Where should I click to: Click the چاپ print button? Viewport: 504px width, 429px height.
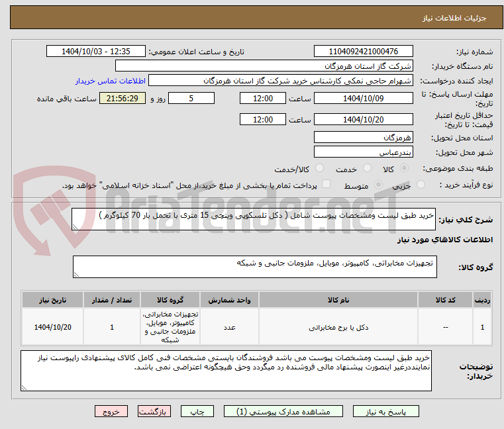197,411
